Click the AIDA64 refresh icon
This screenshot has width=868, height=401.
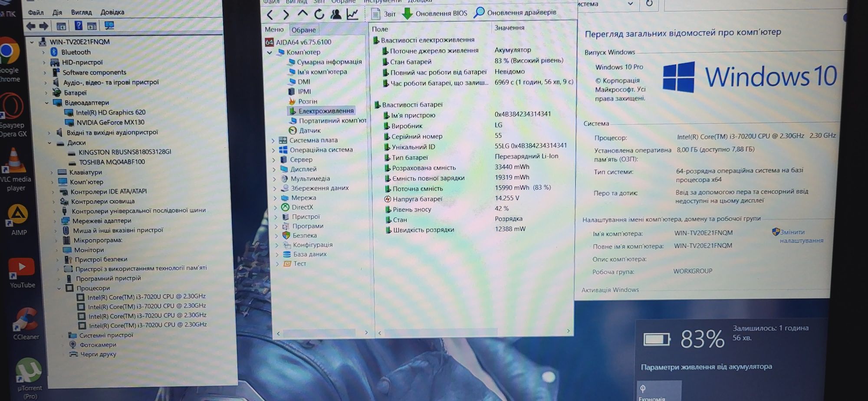click(319, 14)
